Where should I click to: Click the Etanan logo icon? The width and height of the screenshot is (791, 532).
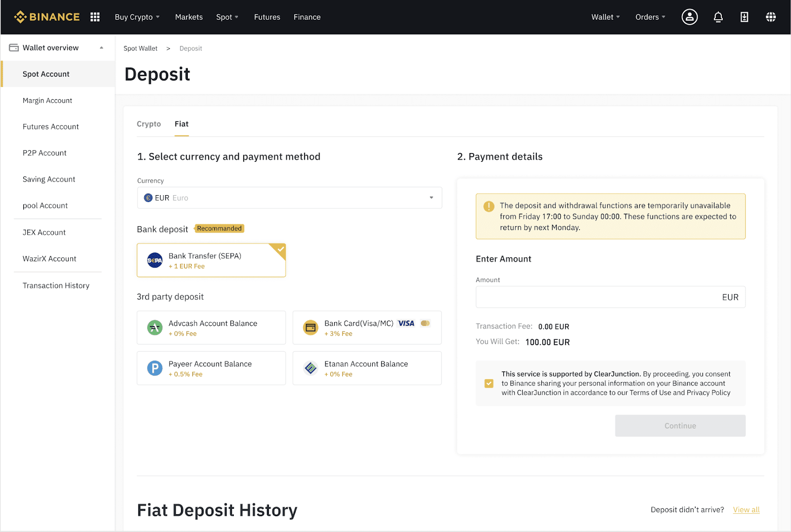[310, 368]
